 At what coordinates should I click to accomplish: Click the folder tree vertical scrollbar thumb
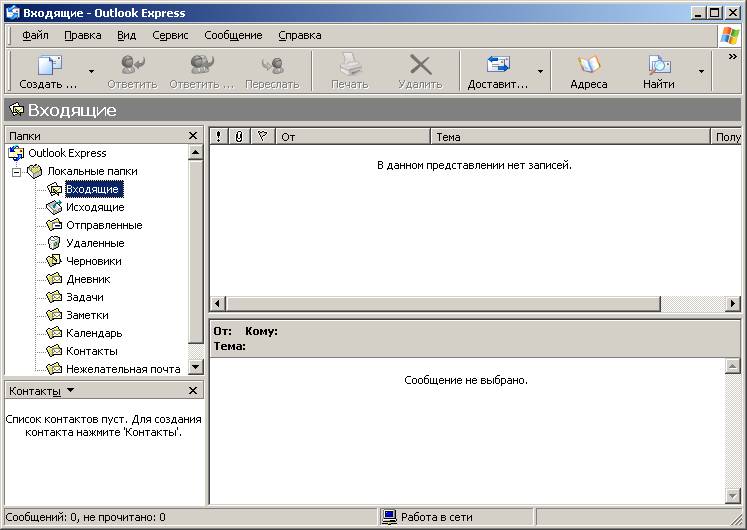[x=195, y=252]
